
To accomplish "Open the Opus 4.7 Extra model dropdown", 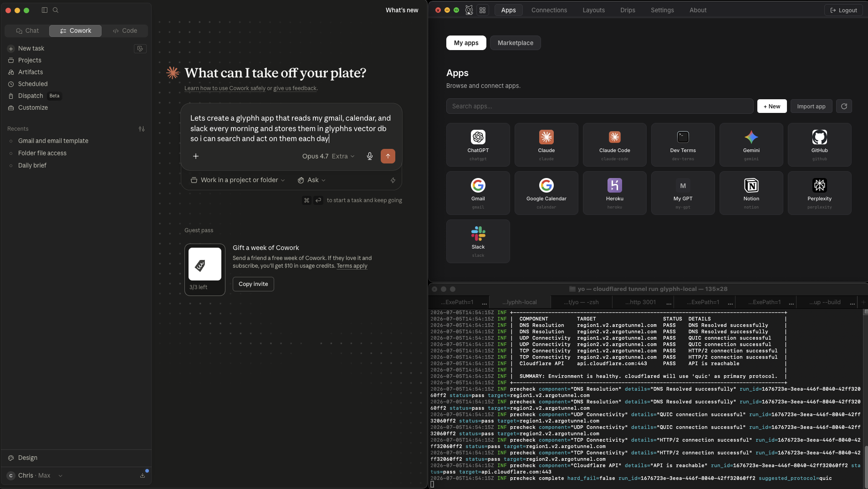I will pos(328,156).
